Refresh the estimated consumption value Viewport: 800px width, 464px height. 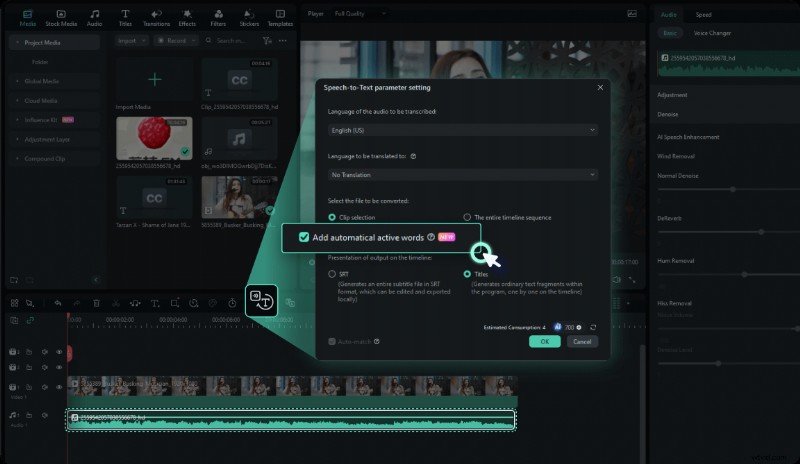click(x=594, y=327)
